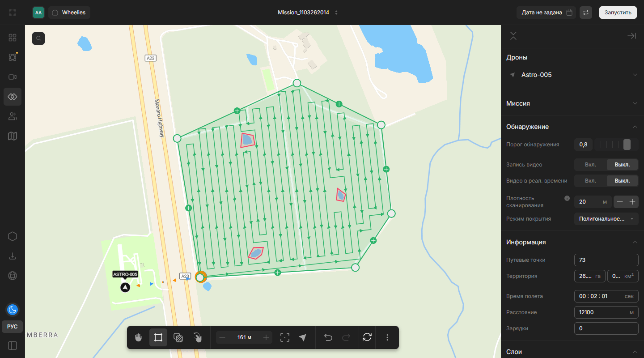Click the Запустить button

click(x=618, y=13)
